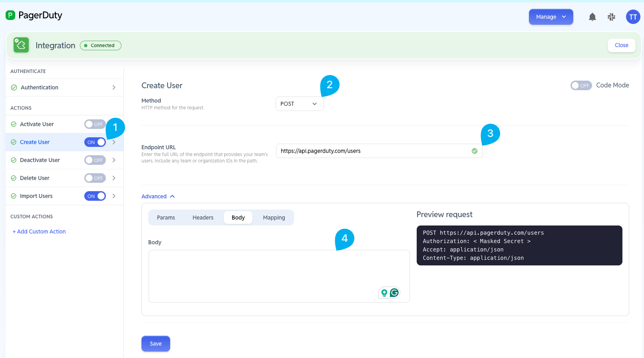Collapse the Advanced section

(x=158, y=196)
